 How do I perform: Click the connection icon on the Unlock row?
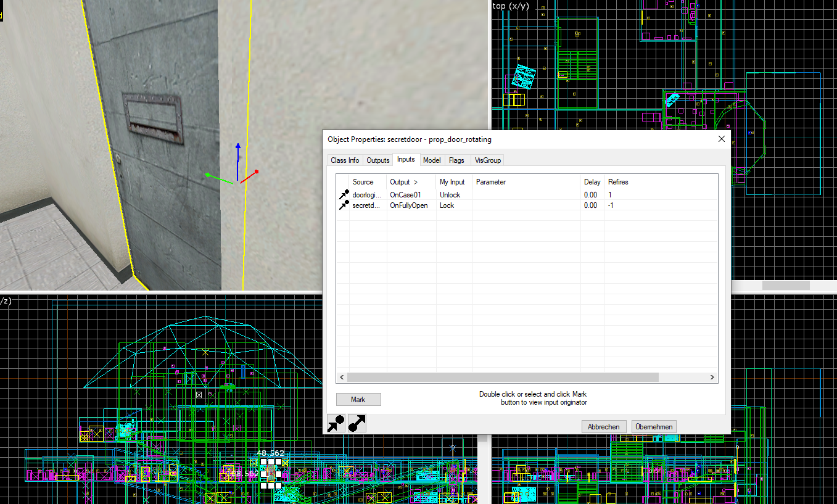point(344,195)
